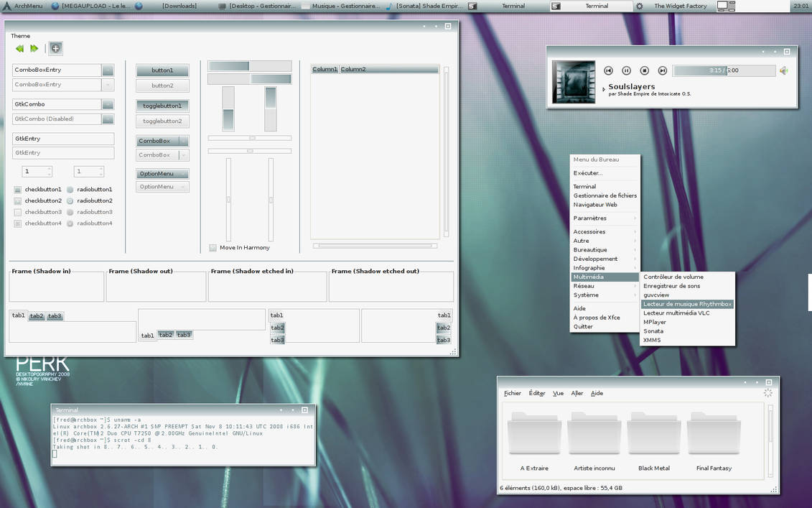Click the green back arrow in Theme toolbar

pos(19,49)
